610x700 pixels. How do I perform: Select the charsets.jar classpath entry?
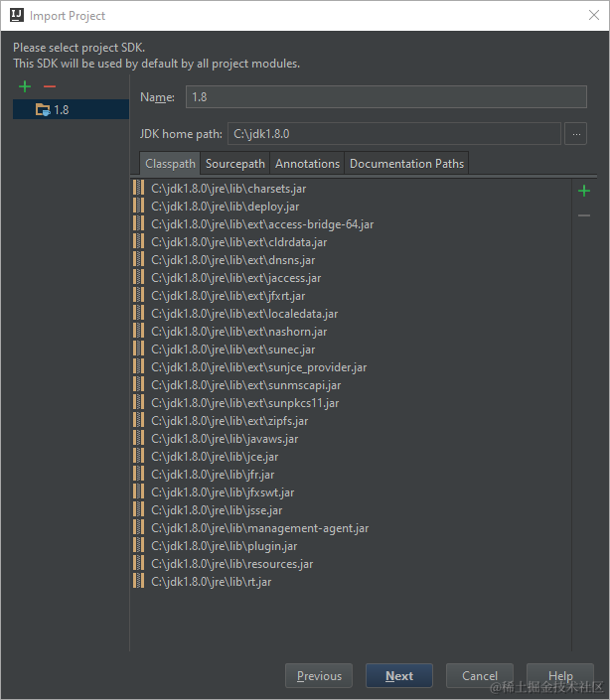coord(351,189)
